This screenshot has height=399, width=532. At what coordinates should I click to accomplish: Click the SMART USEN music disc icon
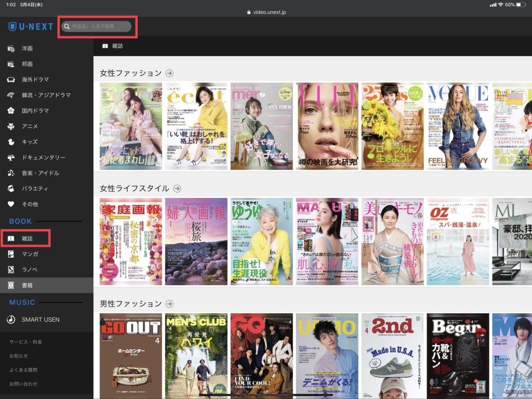coord(11,320)
